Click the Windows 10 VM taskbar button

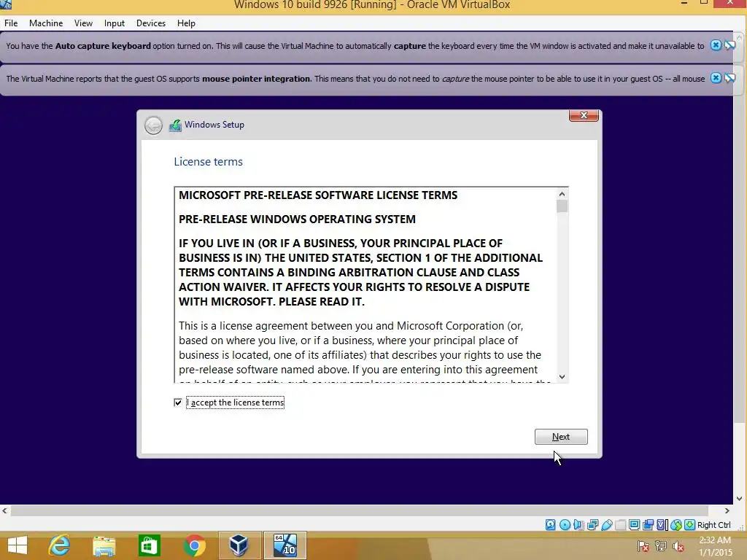coord(285,545)
